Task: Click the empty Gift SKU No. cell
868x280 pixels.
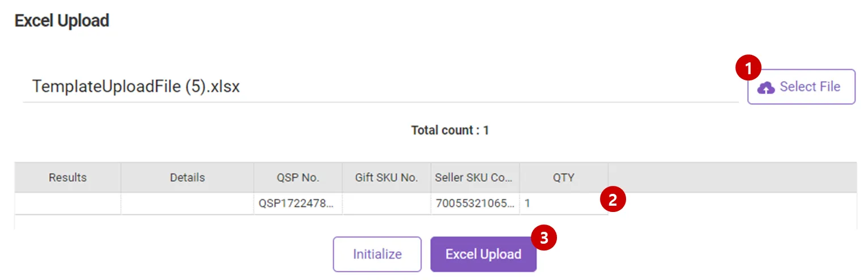Action: [386, 203]
